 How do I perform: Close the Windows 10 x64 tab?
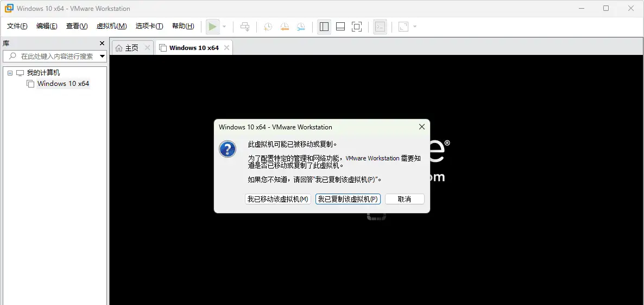point(227,48)
